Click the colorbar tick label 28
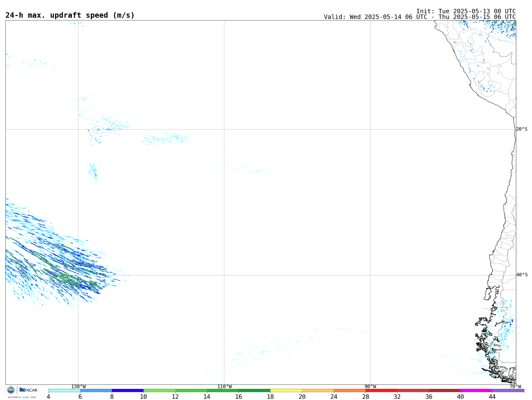 tap(366, 397)
